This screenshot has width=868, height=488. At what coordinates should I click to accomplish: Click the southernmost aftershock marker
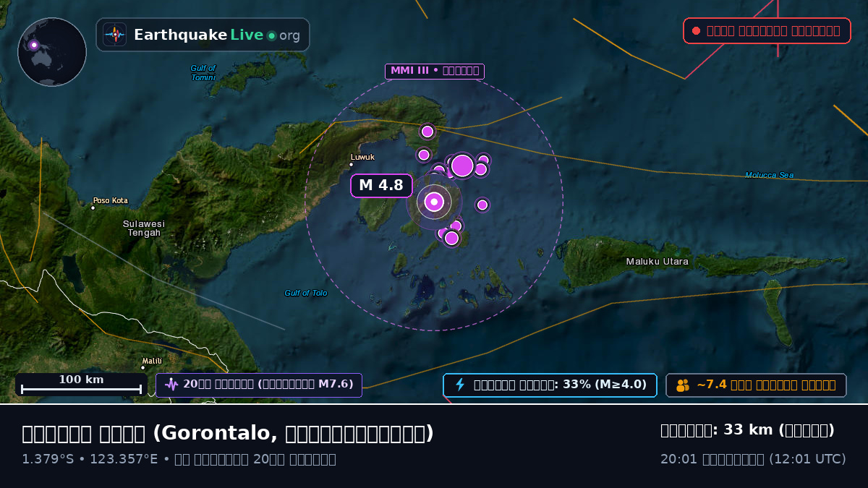(x=451, y=238)
